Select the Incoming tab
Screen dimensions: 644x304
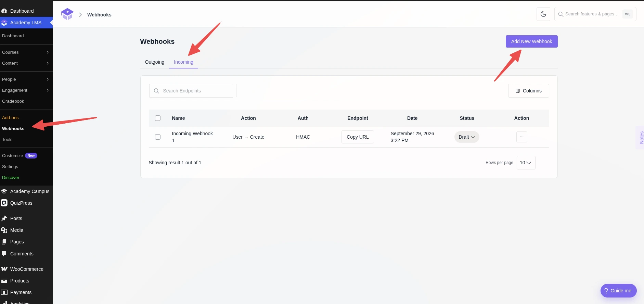pos(183,62)
